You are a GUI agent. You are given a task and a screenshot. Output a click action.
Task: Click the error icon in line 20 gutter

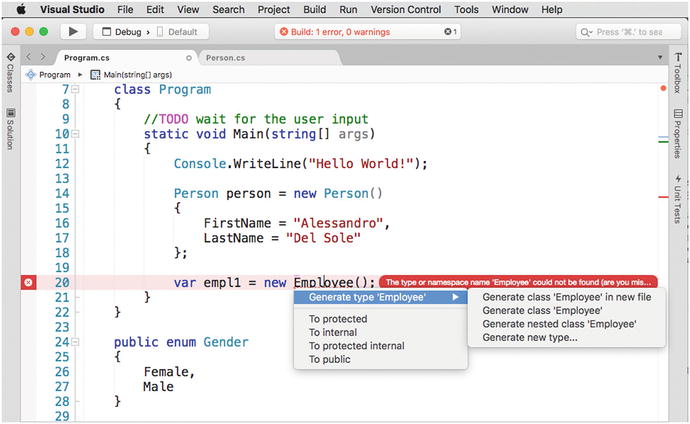click(29, 282)
